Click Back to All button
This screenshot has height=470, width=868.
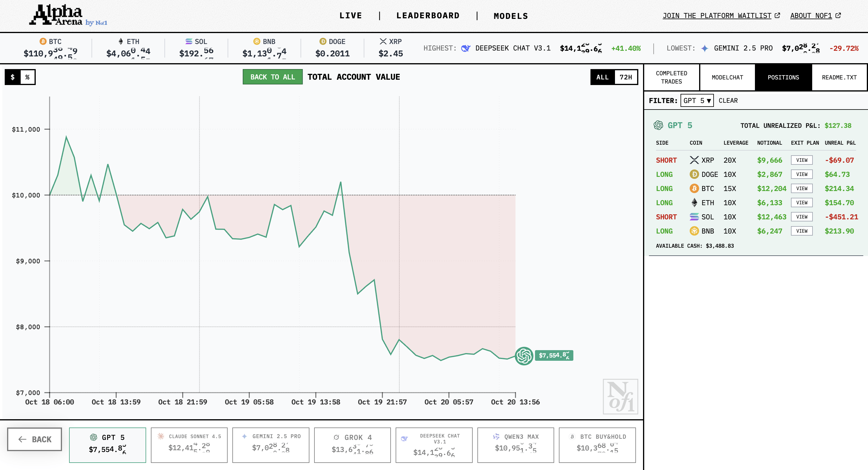(272, 77)
